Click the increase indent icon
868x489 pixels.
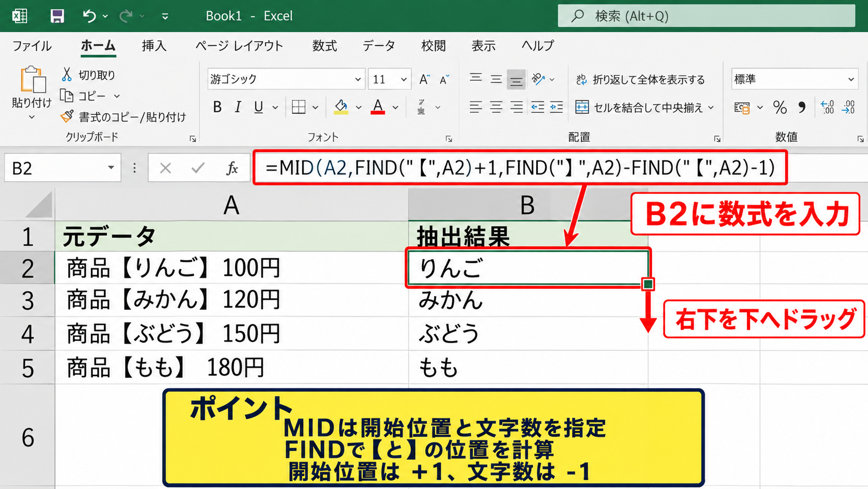click(x=557, y=108)
